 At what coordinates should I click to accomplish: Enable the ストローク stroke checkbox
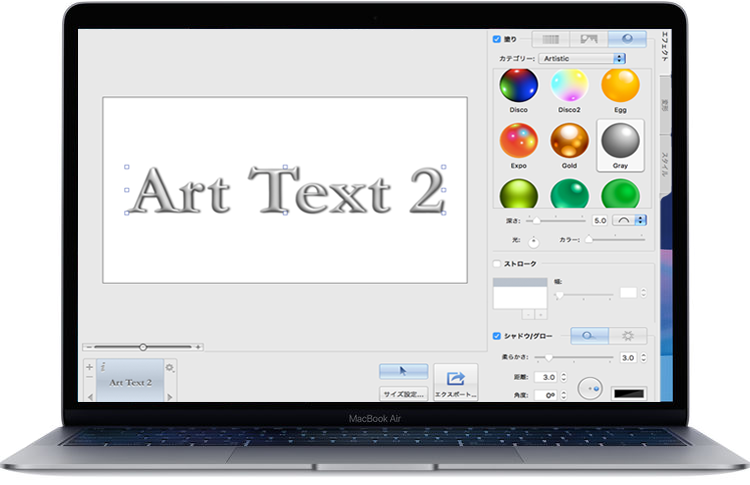click(496, 264)
